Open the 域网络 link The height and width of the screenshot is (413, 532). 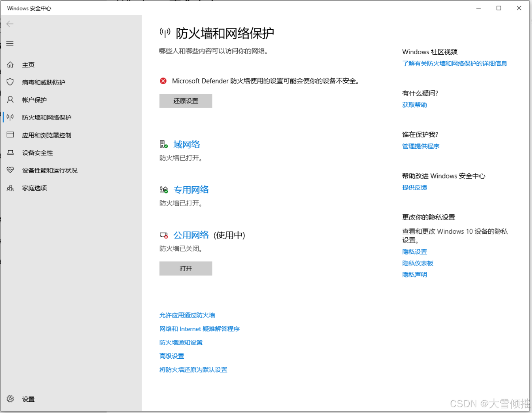(187, 144)
